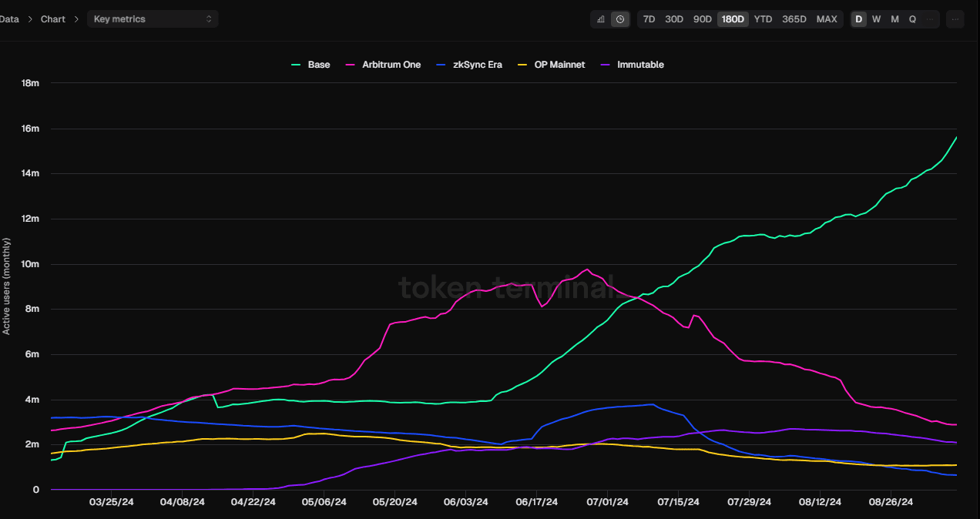The width and height of the screenshot is (980, 519).
Task: Click the granularity overflow ellipsis icon
Action: 928,18
